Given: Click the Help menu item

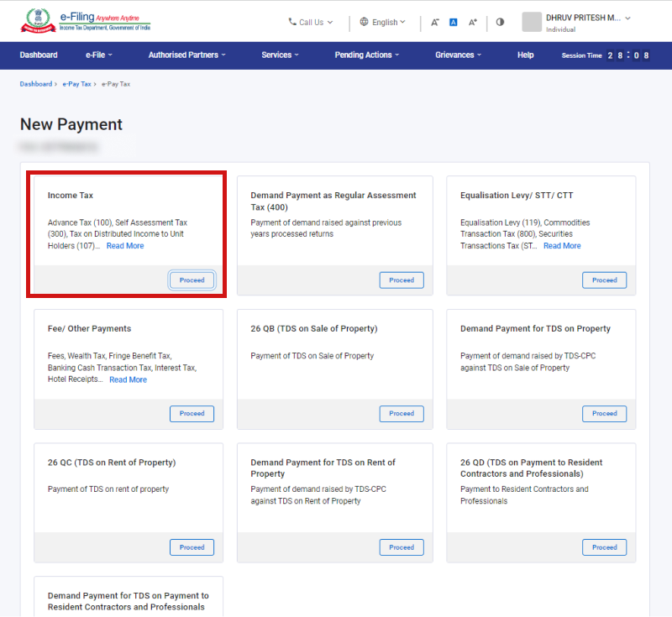Looking at the screenshot, I should pos(525,55).
